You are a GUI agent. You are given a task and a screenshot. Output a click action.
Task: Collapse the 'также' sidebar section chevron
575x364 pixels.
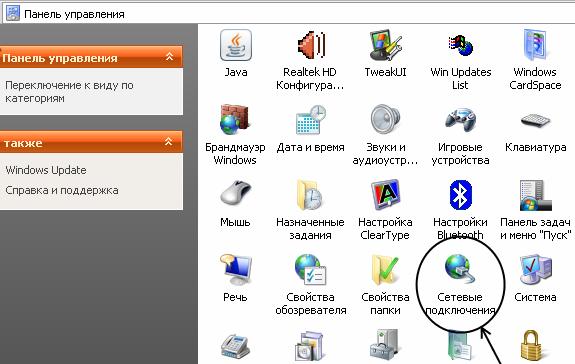169,142
